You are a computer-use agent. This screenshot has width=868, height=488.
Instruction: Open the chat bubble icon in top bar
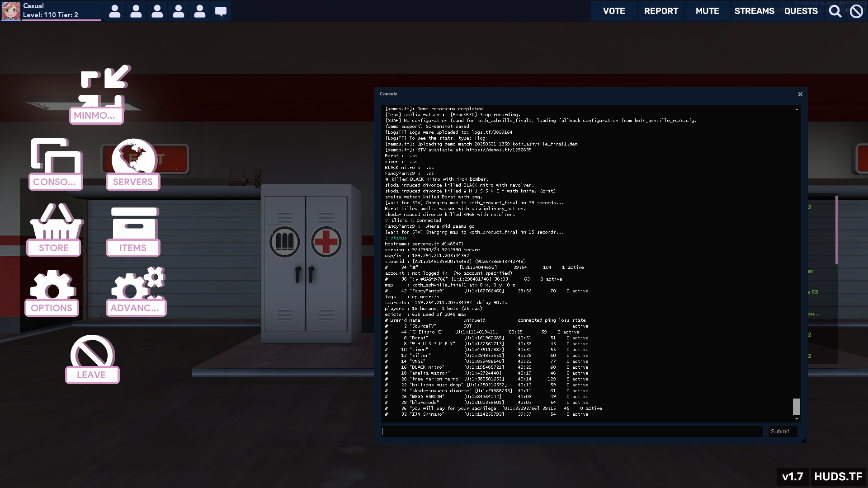tap(221, 11)
